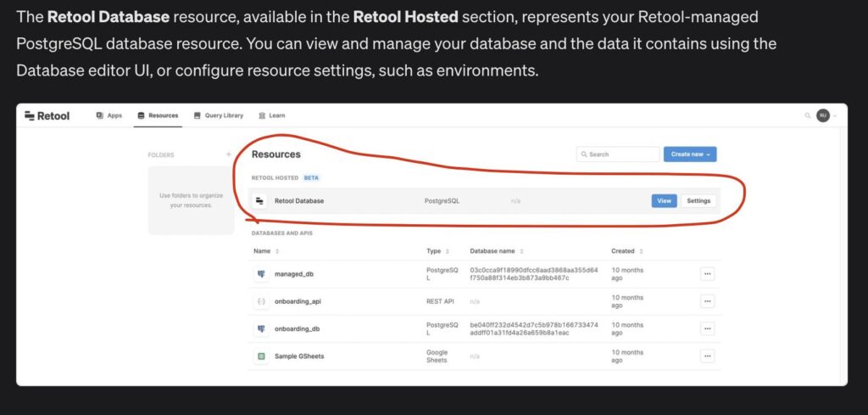Click the onboarding_api REST icon
This screenshot has height=415, width=868.
click(261, 301)
